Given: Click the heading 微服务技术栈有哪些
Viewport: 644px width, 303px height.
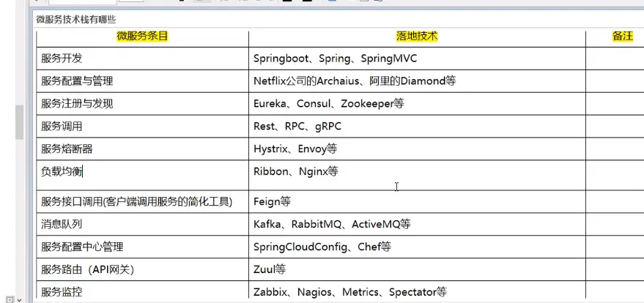Looking at the screenshot, I should pos(76,20).
